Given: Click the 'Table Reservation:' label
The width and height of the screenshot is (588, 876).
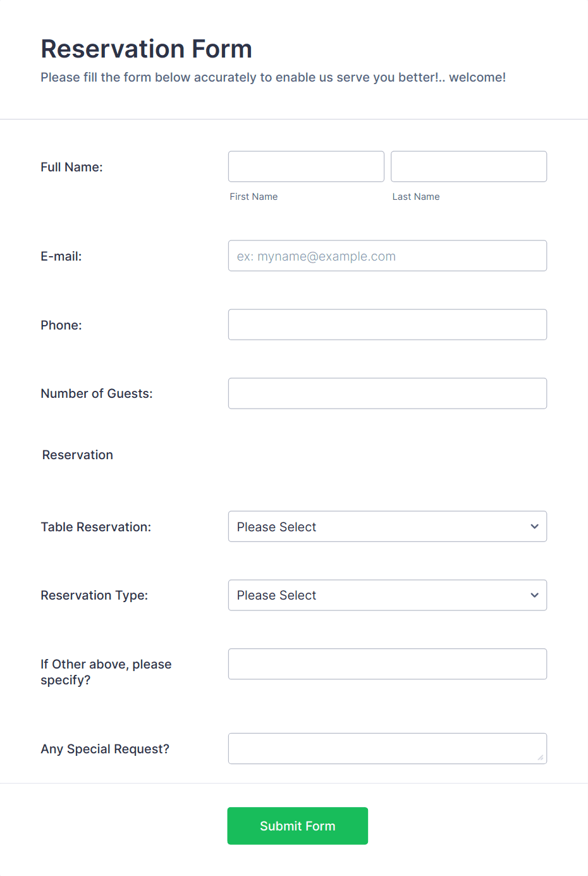Looking at the screenshot, I should [96, 527].
